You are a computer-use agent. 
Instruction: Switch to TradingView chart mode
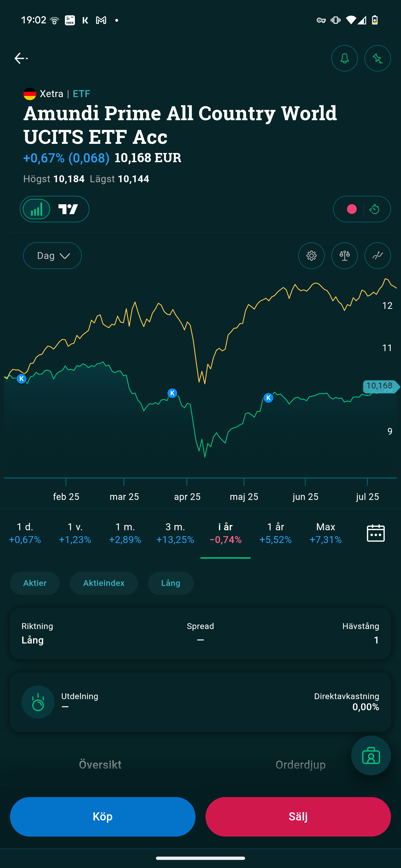pos(69,209)
